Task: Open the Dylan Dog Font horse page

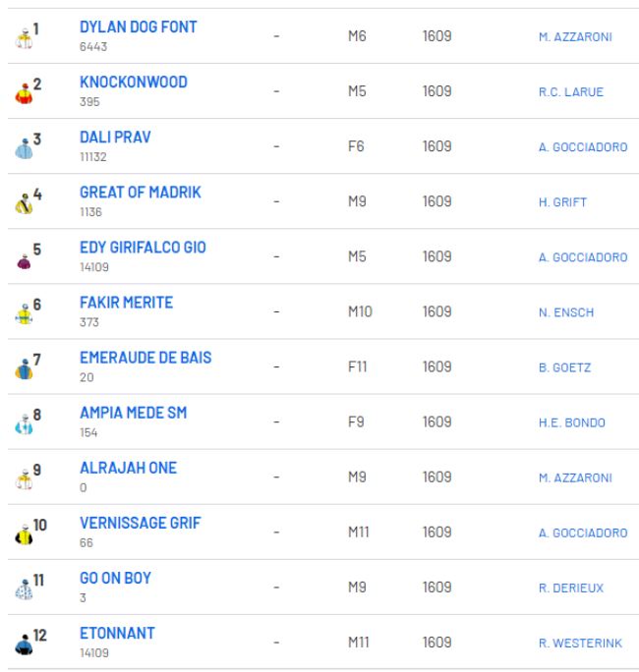Action: click(138, 28)
